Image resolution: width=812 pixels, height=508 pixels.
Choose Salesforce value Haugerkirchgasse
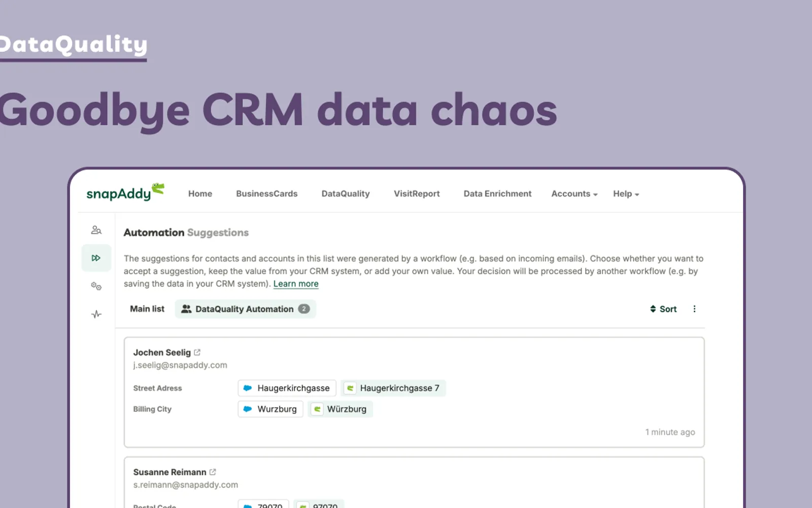(287, 388)
